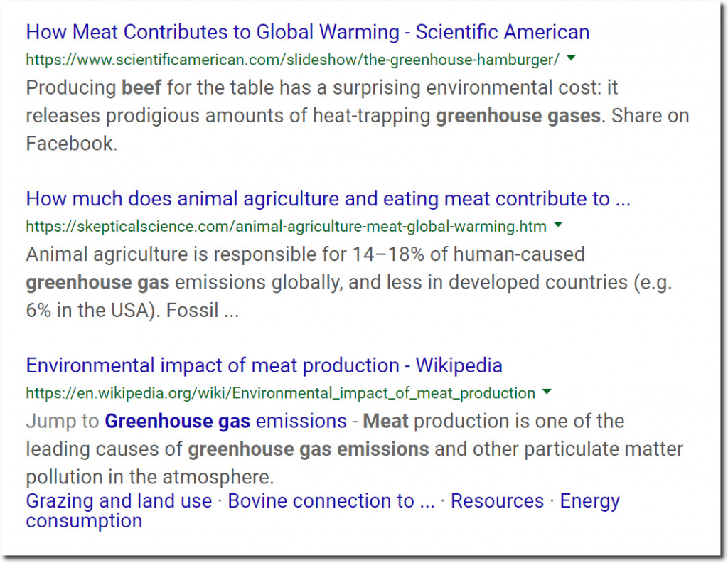This screenshot has height=563, width=728.
Task: Click the Wikipedia snippet about leading causes
Action: coord(354,449)
